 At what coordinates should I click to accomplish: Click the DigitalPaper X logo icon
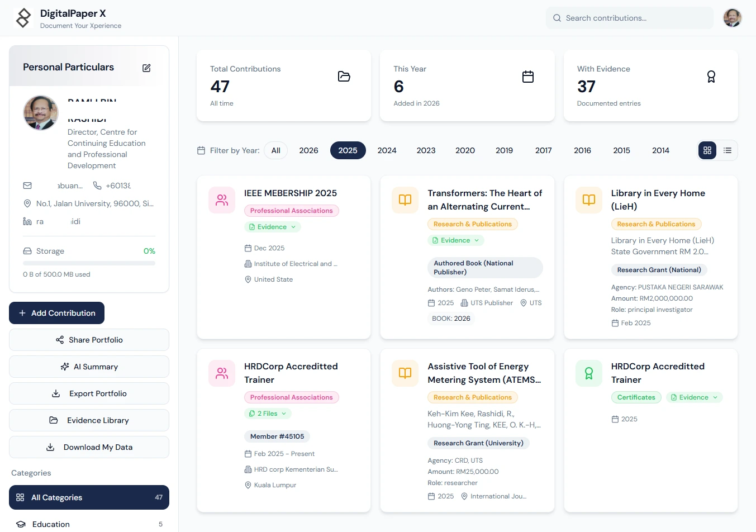[23, 18]
